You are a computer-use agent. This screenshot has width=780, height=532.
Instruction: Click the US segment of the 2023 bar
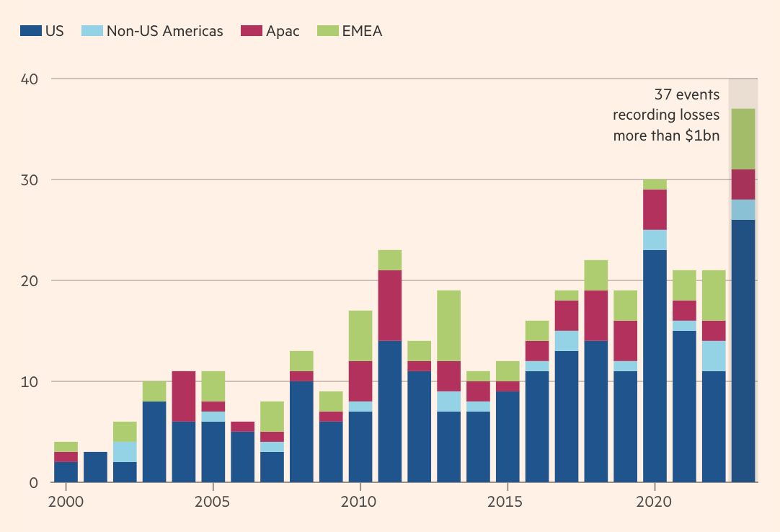coord(743,351)
